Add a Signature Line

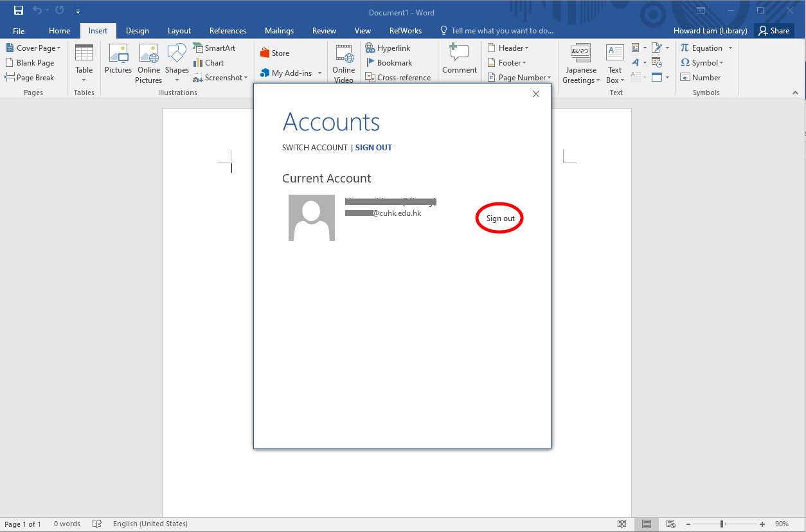(x=660, y=48)
